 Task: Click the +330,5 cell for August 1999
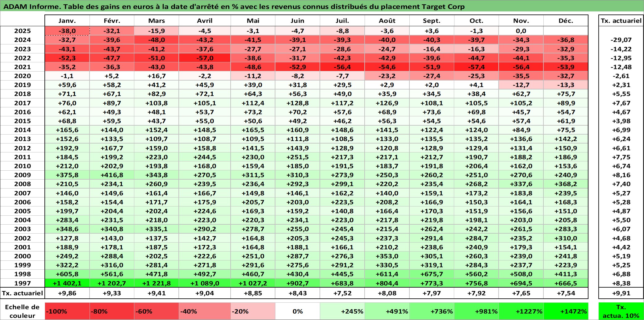coord(387,265)
